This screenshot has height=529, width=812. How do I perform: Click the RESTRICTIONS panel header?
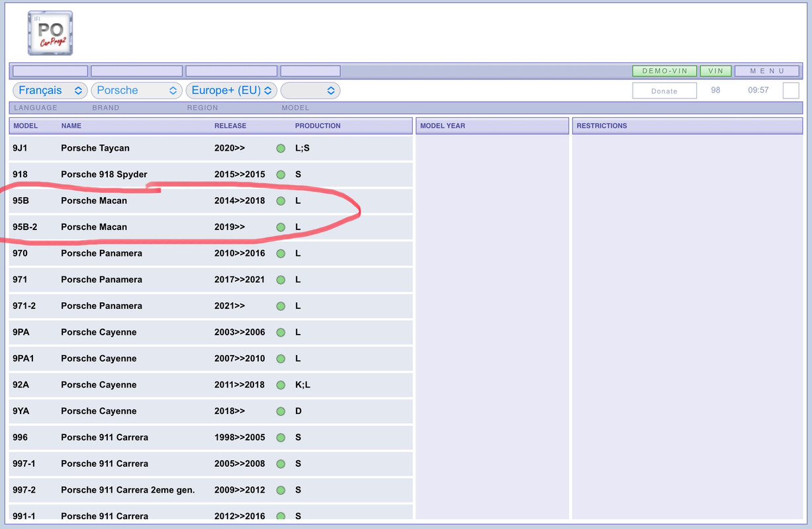click(x=688, y=126)
